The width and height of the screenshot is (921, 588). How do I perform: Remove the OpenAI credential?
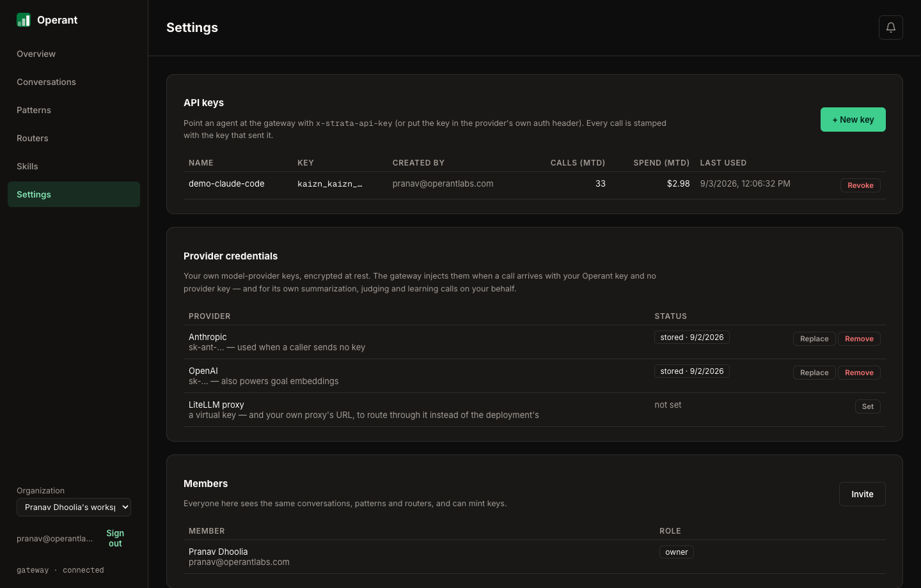[859, 373]
